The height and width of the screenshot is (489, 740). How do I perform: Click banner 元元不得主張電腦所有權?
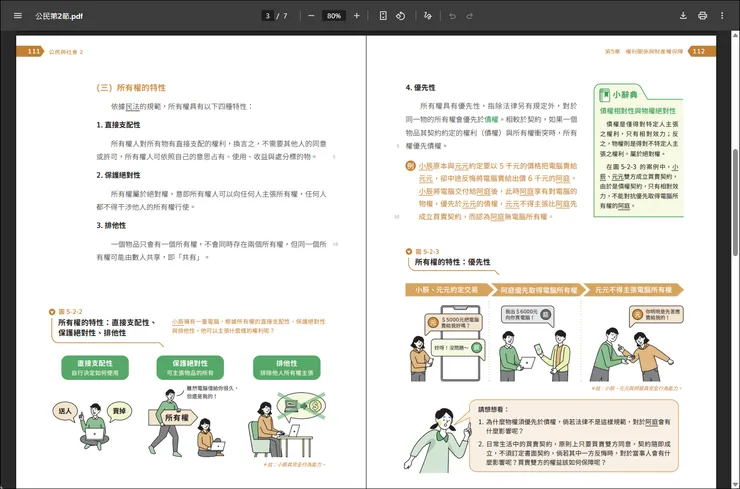(x=633, y=290)
